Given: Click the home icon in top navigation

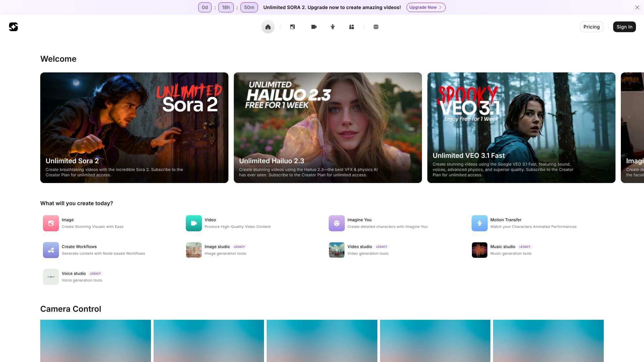Looking at the screenshot, I should coord(268,27).
